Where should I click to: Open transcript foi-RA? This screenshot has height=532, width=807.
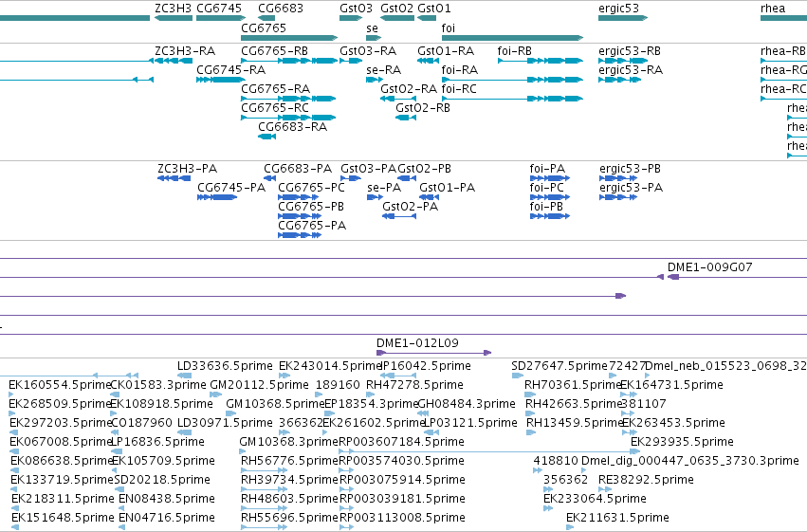click(x=513, y=80)
